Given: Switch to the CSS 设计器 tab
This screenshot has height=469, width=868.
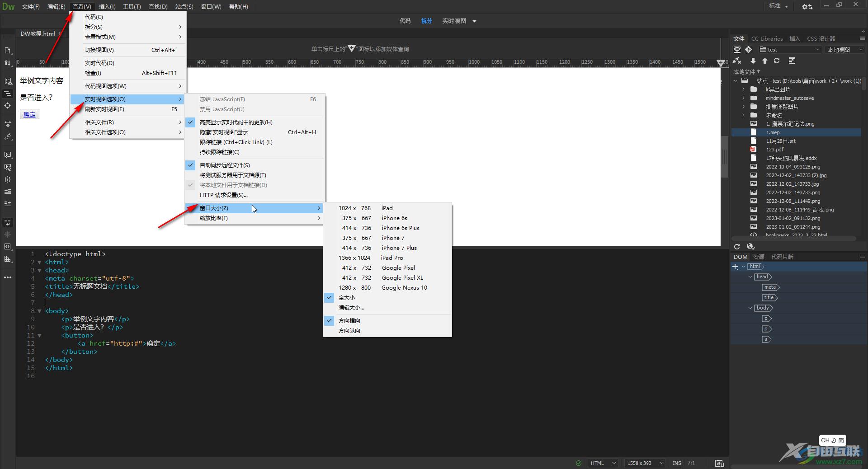Looking at the screenshot, I should tap(821, 39).
